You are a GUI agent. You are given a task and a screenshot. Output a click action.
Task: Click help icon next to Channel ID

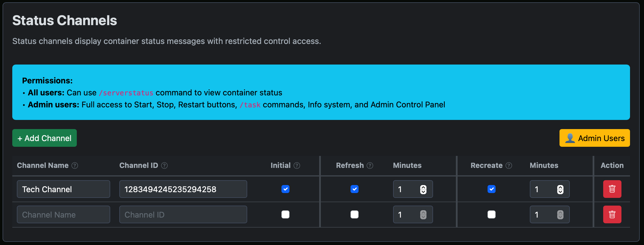click(x=164, y=166)
